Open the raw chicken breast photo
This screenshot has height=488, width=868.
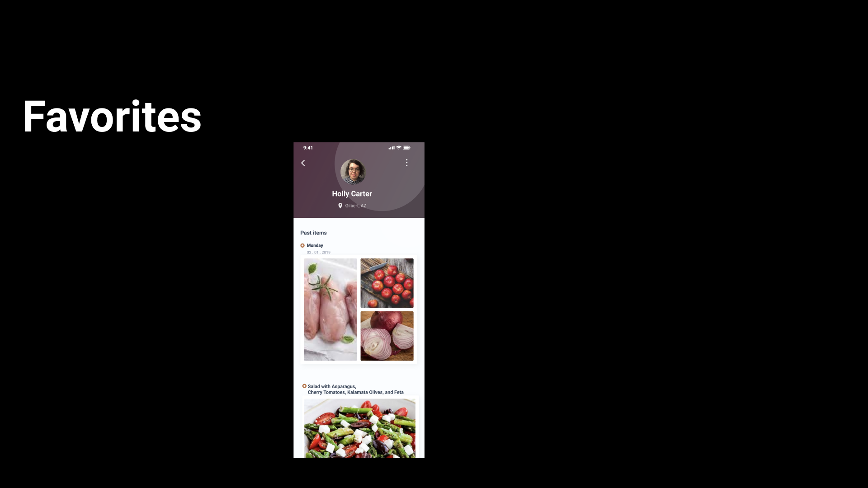330,310
